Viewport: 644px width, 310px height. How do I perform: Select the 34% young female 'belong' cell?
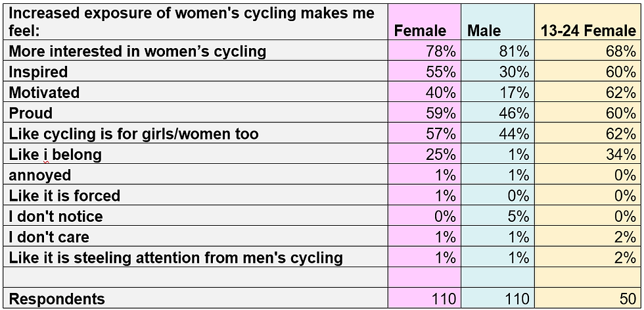point(587,154)
